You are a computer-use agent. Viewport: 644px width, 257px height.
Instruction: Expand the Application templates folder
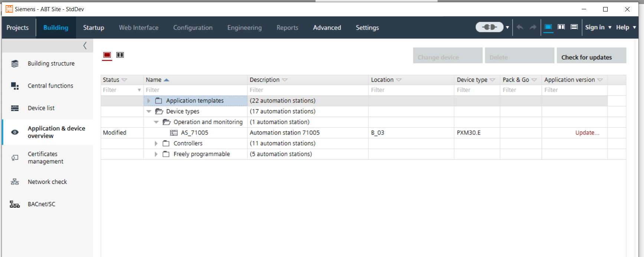pyautogui.click(x=149, y=101)
